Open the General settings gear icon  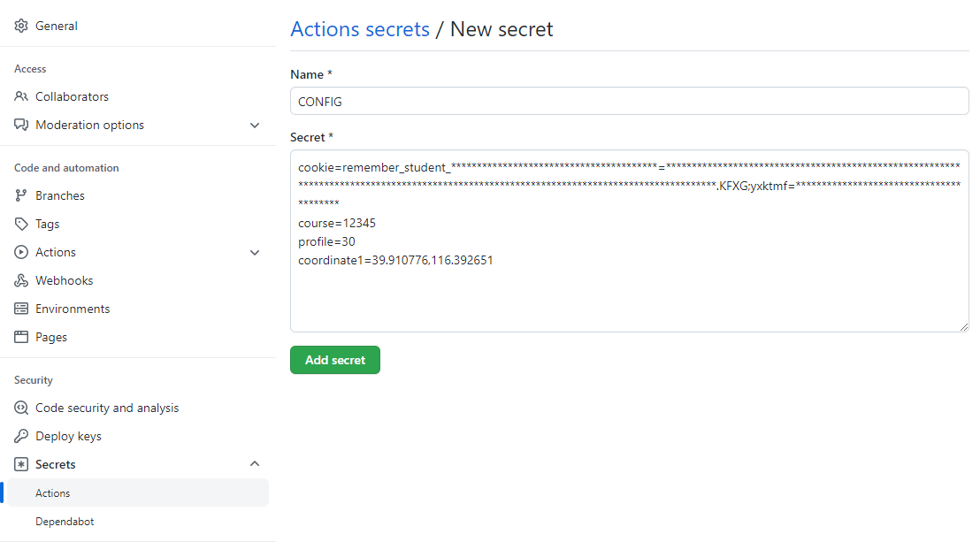tap(20, 26)
